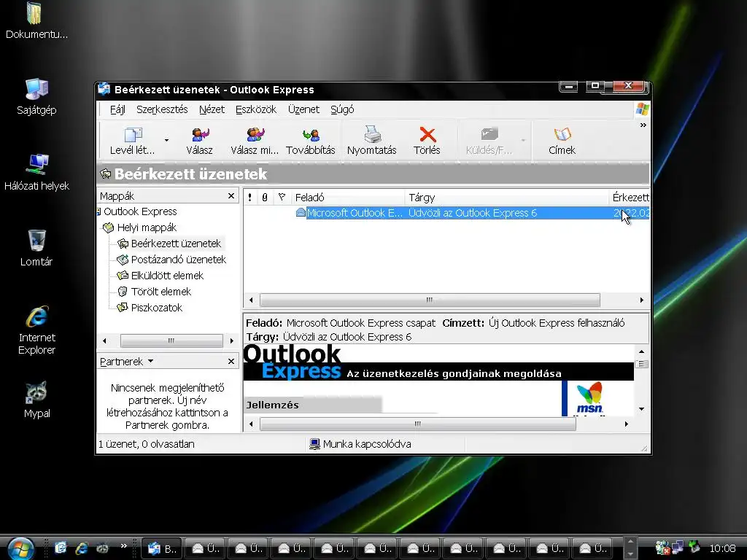Click the Windows Start orb
Screen dimensions: 747x560
pyautogui.click(x=21, y=548)
